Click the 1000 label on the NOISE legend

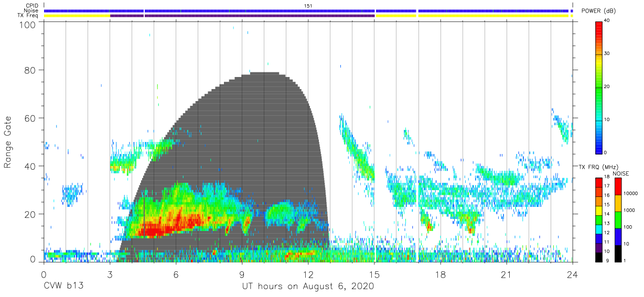pyautogui.click(x=628, y=211)
